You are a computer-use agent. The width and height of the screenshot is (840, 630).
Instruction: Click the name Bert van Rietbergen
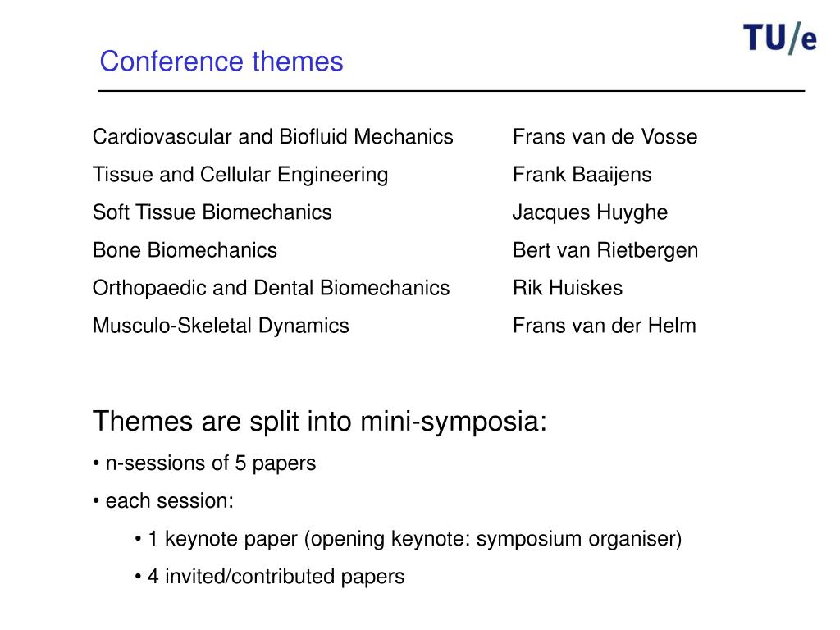pyautogui.click(x=605, y=251)
